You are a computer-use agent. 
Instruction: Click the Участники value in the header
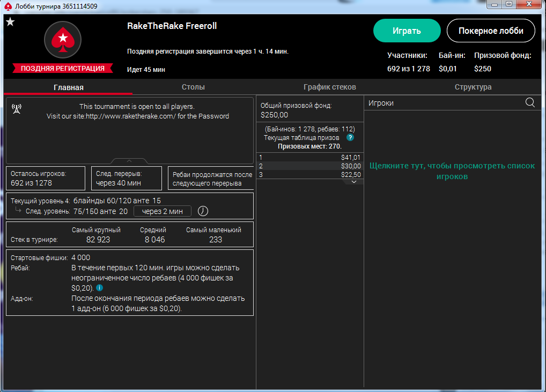409,69
